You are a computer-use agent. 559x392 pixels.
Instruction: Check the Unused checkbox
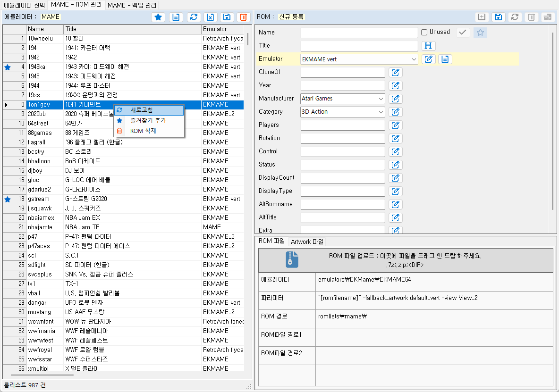424,32
